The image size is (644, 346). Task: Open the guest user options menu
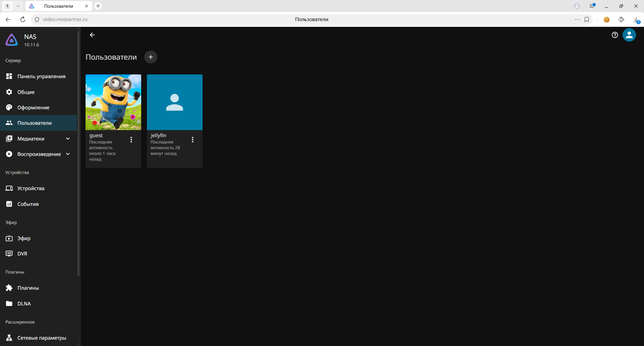(131, 139)
